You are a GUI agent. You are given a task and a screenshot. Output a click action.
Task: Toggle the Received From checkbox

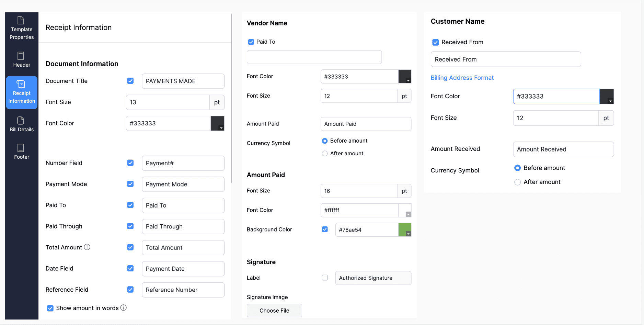[435, 42]
